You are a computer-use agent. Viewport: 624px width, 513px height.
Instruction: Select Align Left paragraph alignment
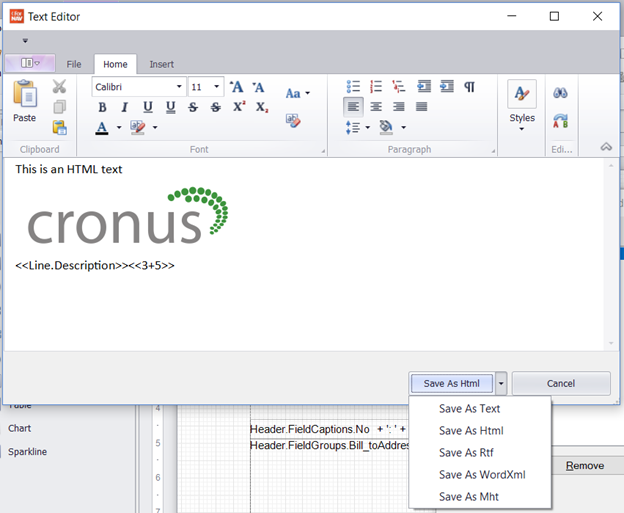pyautogui.click(x=353, y=107)
